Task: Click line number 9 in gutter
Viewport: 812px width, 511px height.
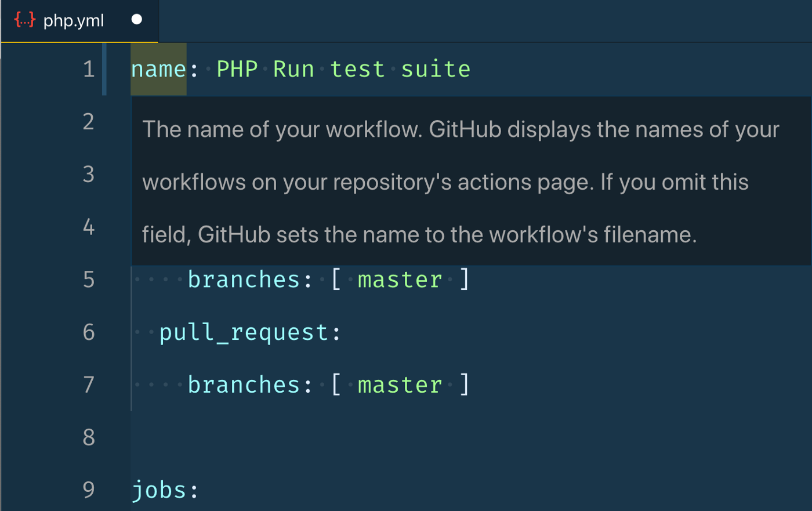Action: tap(89, 490)
